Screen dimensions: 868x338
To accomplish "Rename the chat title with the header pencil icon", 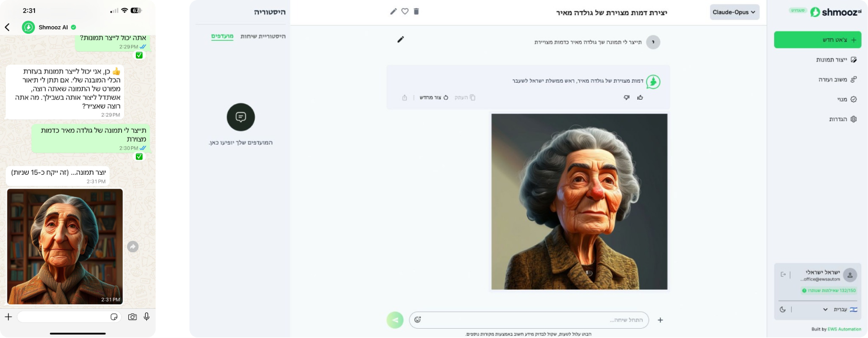I will click(x=393, y=11).
